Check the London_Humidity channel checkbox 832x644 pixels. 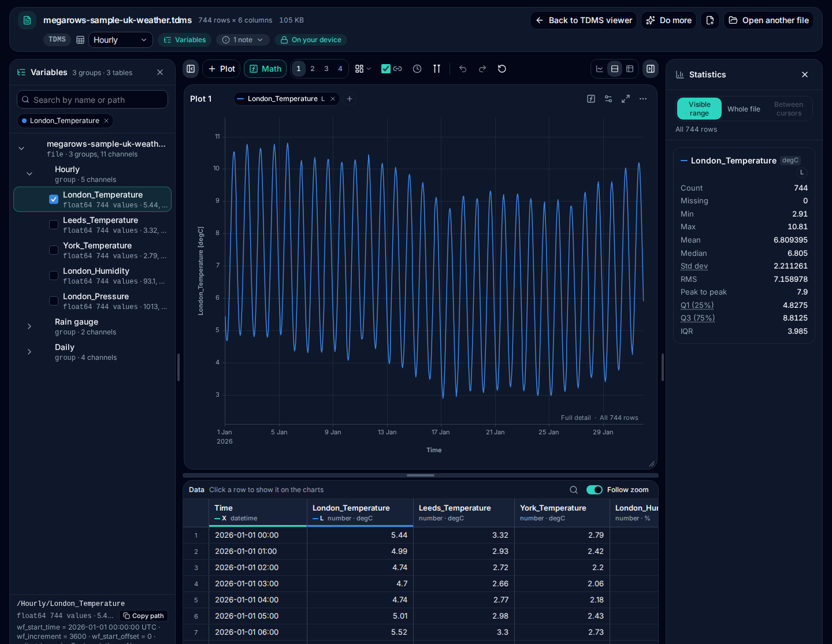[54, 276]
